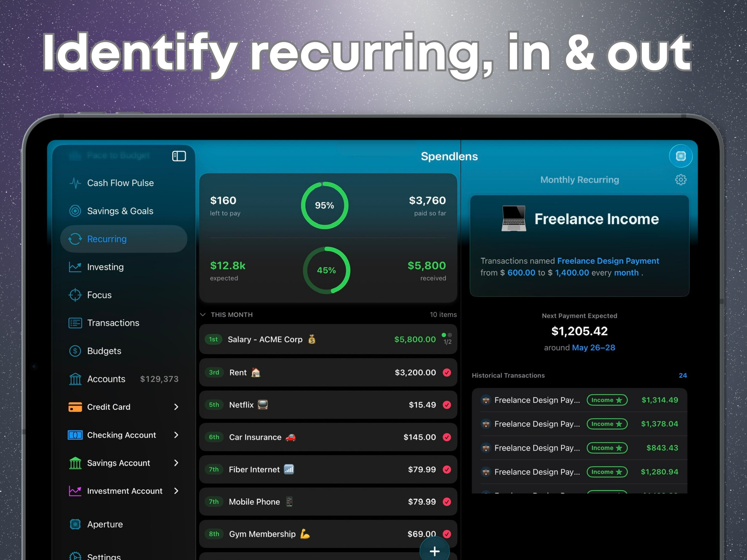747x560 pixels.
Task: Click the $1,205.42 next payment amount
Action: point(579,331)
